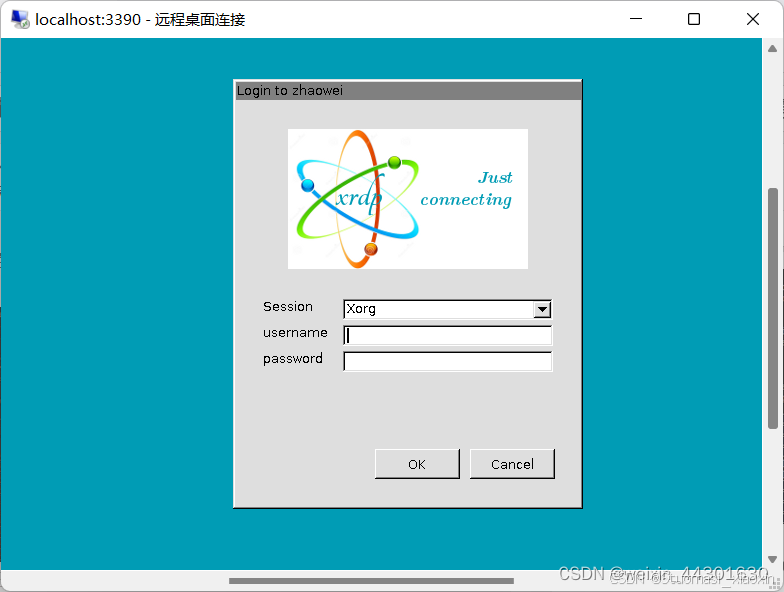The height and width of the screenshot is (592, 784).
Task: Focus the username input field
Action: 448,335
